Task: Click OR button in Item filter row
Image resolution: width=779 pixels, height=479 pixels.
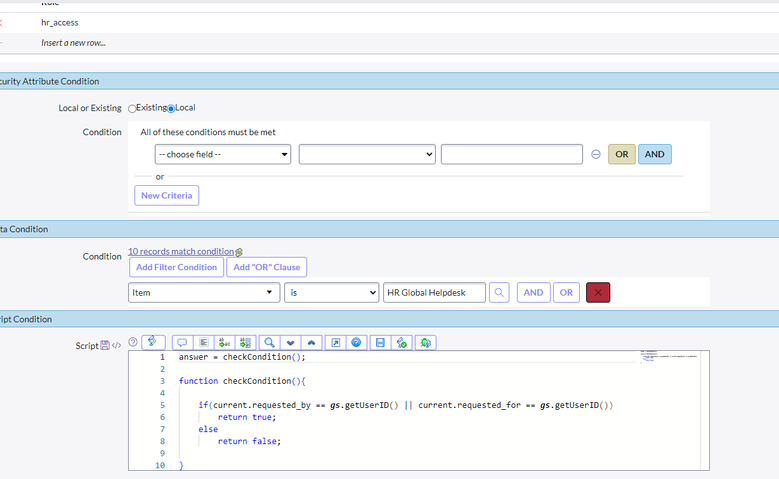Action: [566, 293]
